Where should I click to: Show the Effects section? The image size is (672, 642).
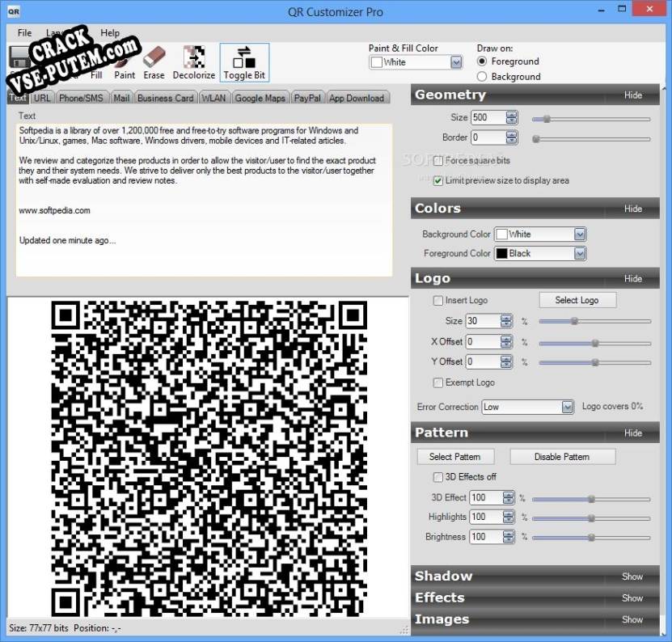pyautogui.click(x=632, y=598)
